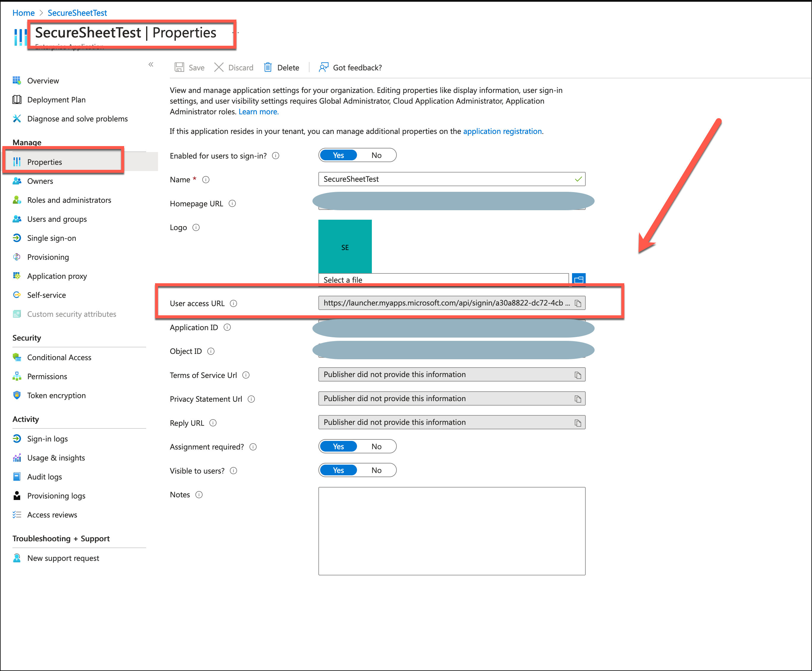Click the Terms of Service Url field
Viewport: 812px width, 671px height.
tap(452, 374)
